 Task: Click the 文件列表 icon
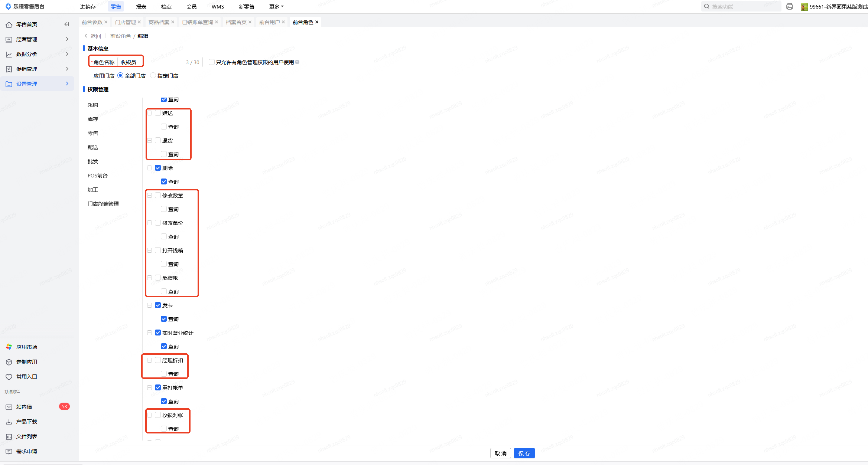tap(9, 436)
